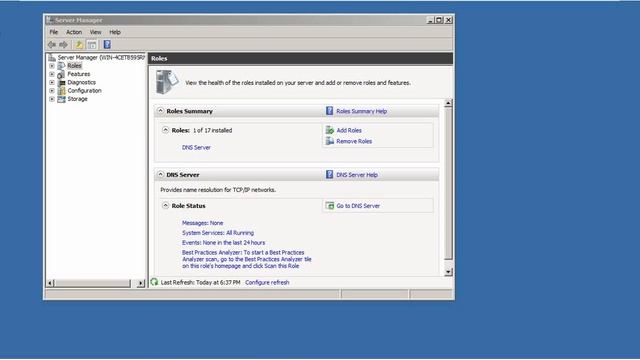Collapse the DNS Server section
Screen dimensions: 640x360
click(x=160, y=174)
